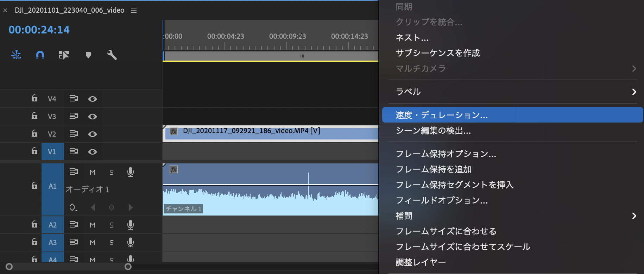Open timeline wrench display settings

(112, 55)
